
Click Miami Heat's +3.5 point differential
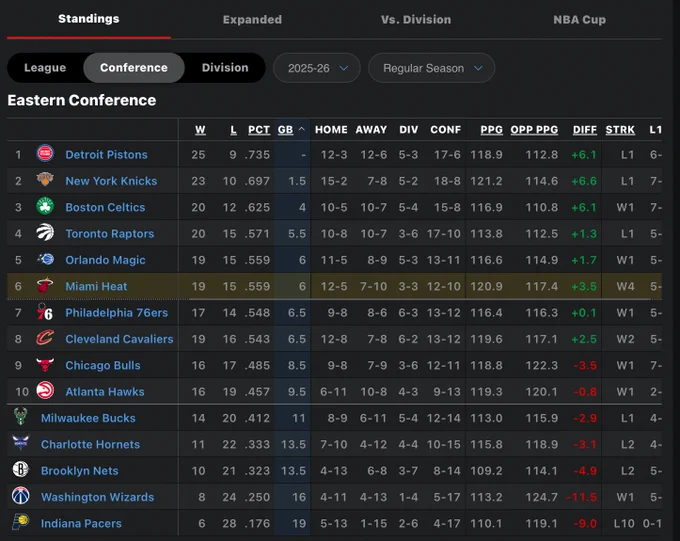tap(584, 286)
